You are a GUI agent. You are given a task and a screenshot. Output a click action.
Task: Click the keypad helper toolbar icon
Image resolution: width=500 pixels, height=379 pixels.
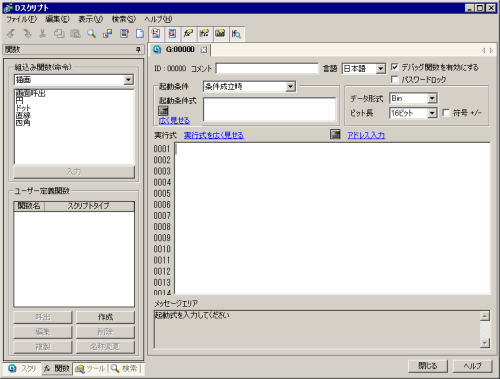coord(220,33)
